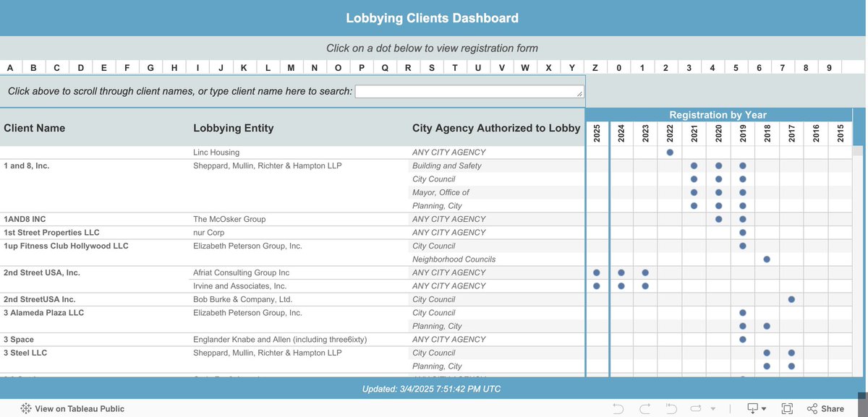This screenshot has width=868, height=417.
Task: Select client 1up Fitness Club Hollywood LLC
Action: [x=66, y=246]
